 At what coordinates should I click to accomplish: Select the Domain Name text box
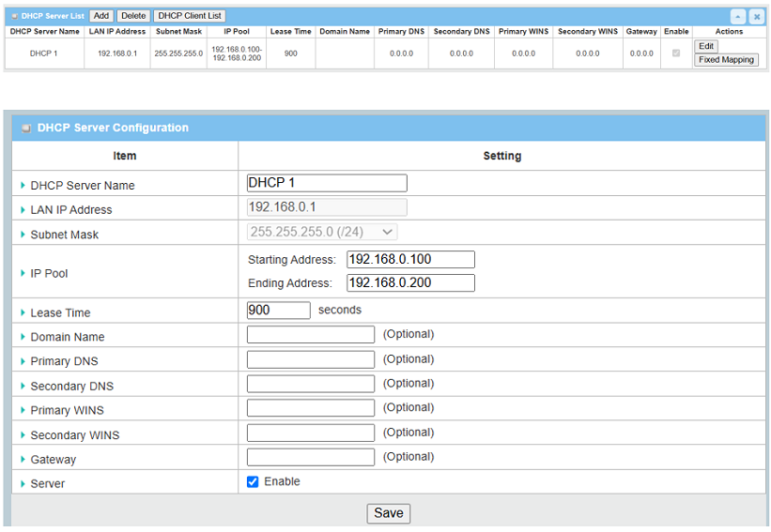310,335
